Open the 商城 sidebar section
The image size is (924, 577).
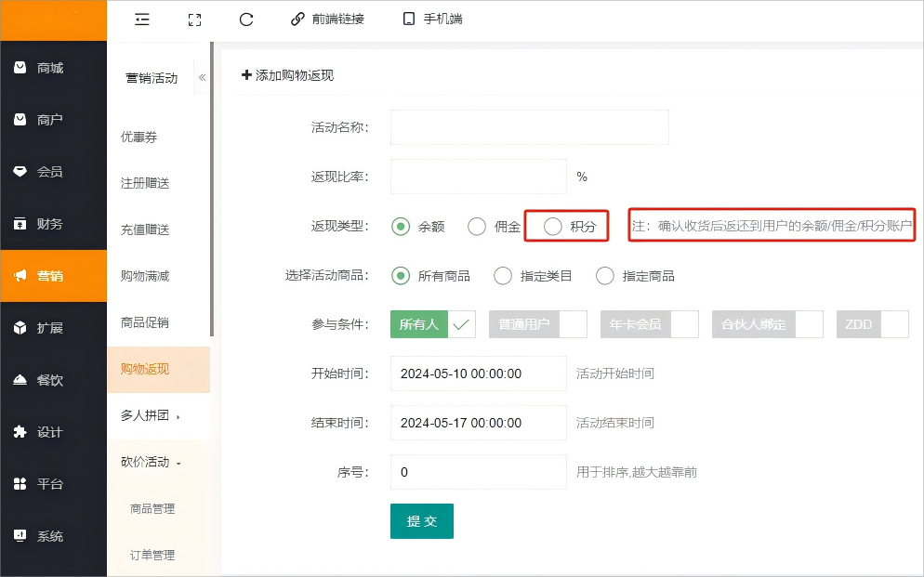pyautogui.click(x=50, y=68)
